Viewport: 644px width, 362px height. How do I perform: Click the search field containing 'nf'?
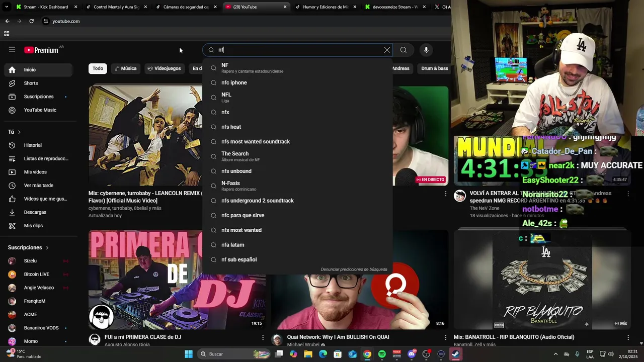point(297,50)
